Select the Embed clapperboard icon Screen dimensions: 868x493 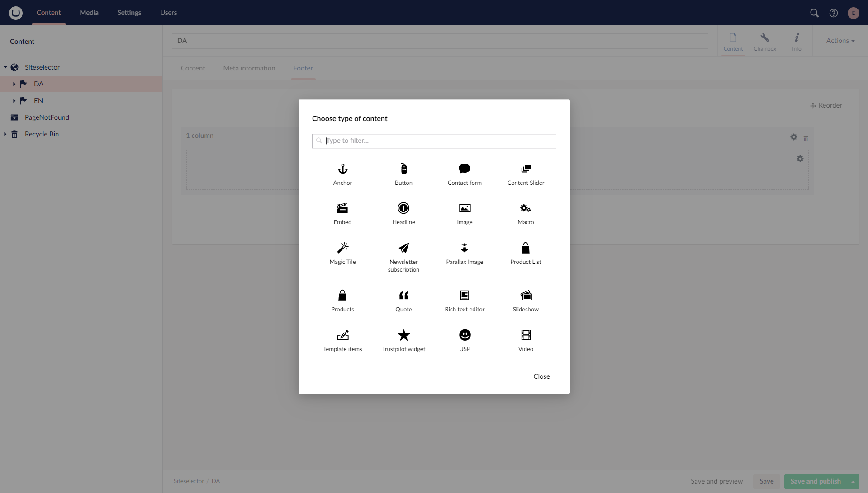342,208
